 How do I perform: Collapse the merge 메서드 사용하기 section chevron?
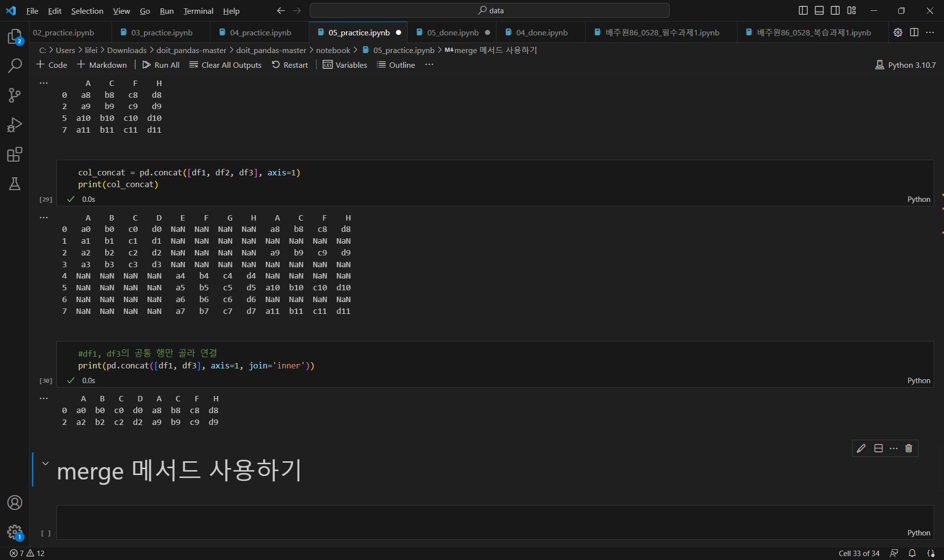click(45, 463)
